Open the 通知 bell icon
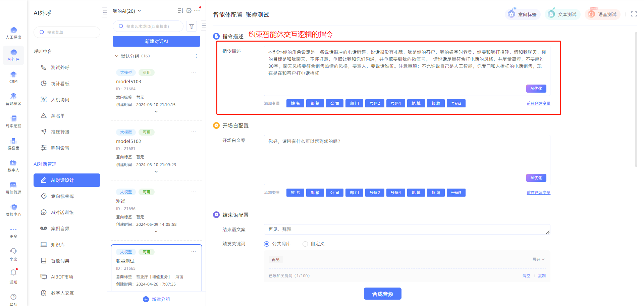 pyautogui.click(x=13, y=272)
